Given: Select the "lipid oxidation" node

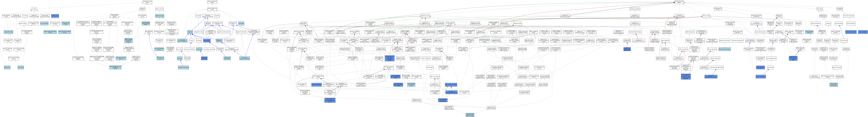Looking at the screenshot, I should coord(430,68).
